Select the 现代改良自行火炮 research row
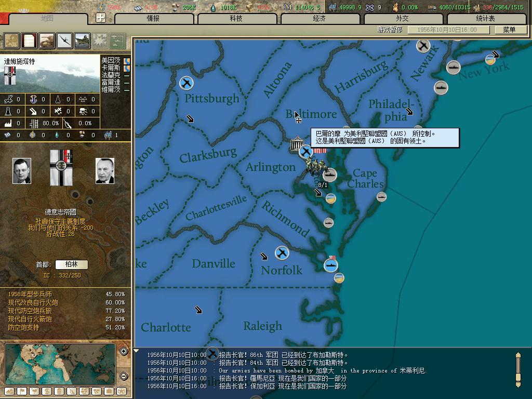 pos(66,302)
